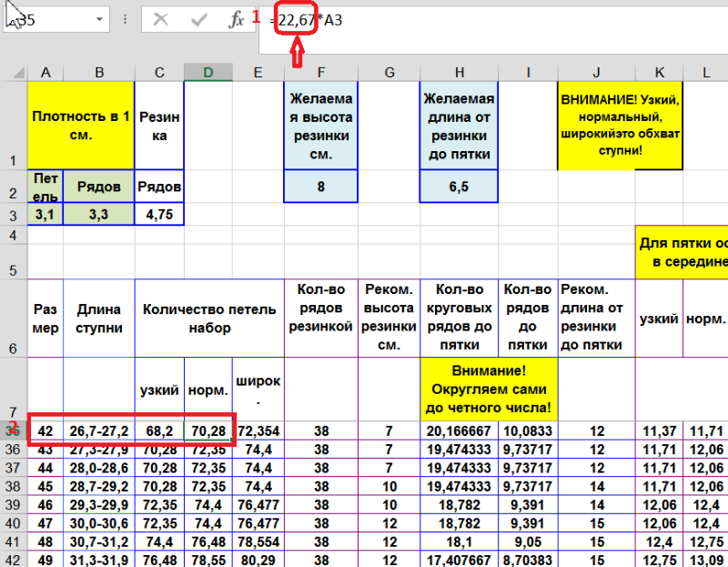728x567 pixels.
Task: Select column J by its header
Action: click(595, 72)
